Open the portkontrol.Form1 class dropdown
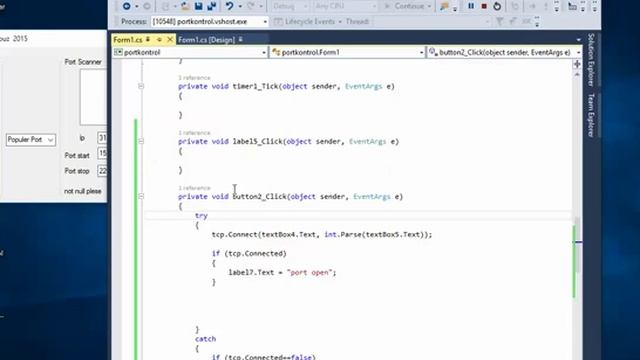The image size is (640, 360). (x=347, y=52)
